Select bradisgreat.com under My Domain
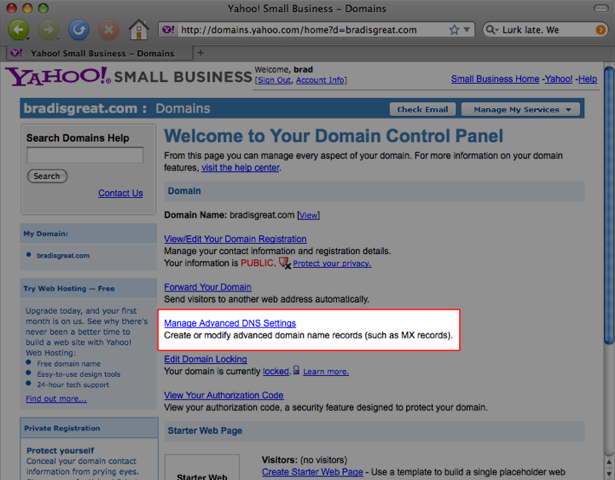 pyautogui.click(x=63, y=255)
